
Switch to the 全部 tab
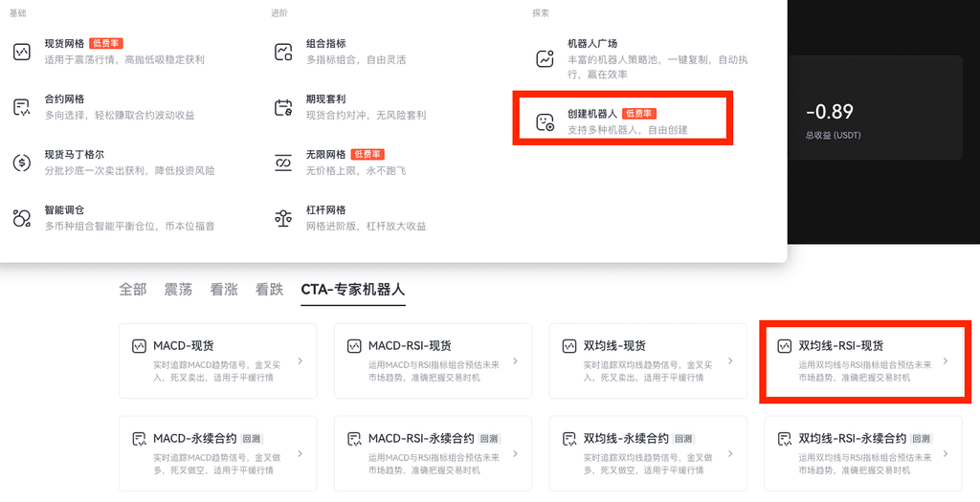click(x=133, y=289)
